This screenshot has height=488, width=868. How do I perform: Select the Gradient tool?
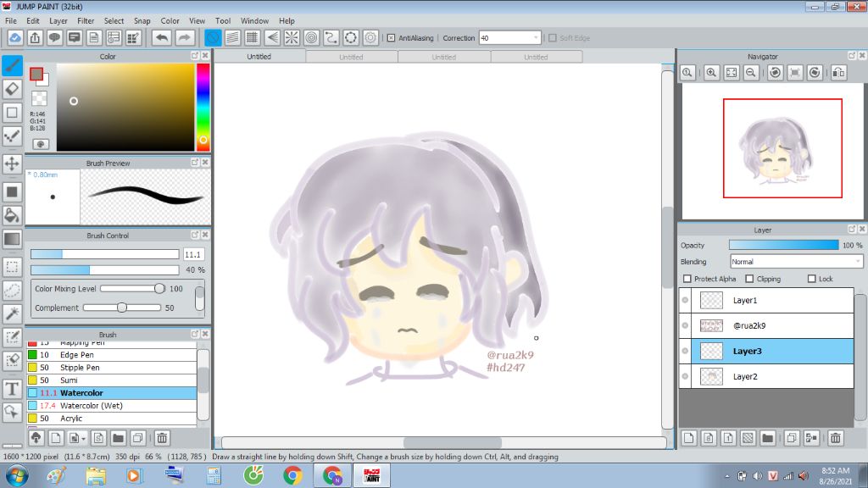[12, 238]
